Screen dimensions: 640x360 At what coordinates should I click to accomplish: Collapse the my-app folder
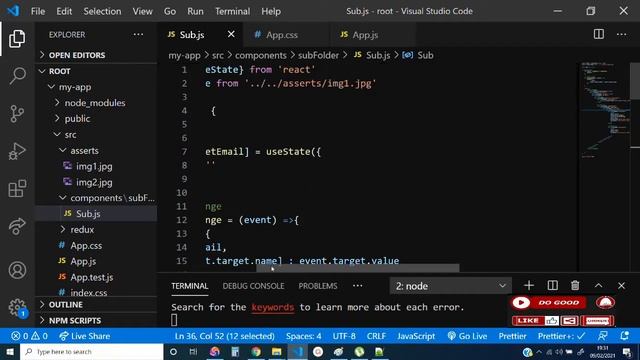(x=96, y=87)
